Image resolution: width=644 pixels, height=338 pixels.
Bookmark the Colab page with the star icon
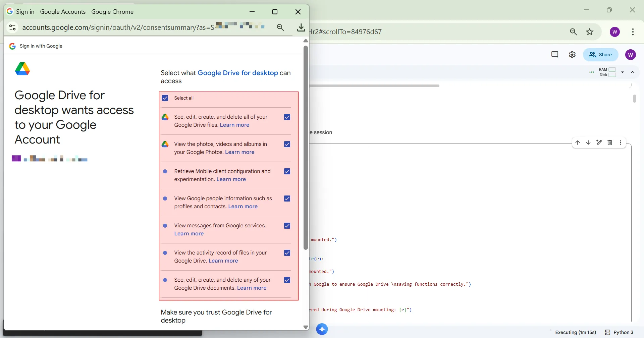tap(590, 32)
